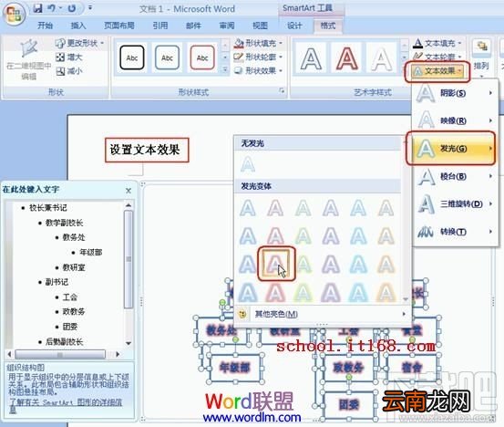Open 三维旋转(D) 3-D rotation submenu
The height and width of the screenshot is (427, 504).
pos(455,204)
